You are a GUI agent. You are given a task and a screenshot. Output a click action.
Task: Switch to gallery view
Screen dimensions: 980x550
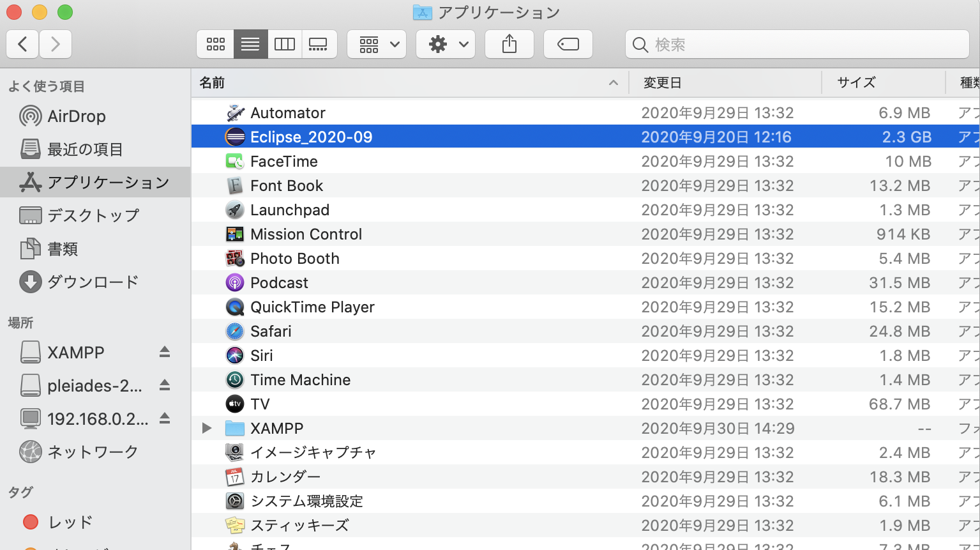click(319, 44)
